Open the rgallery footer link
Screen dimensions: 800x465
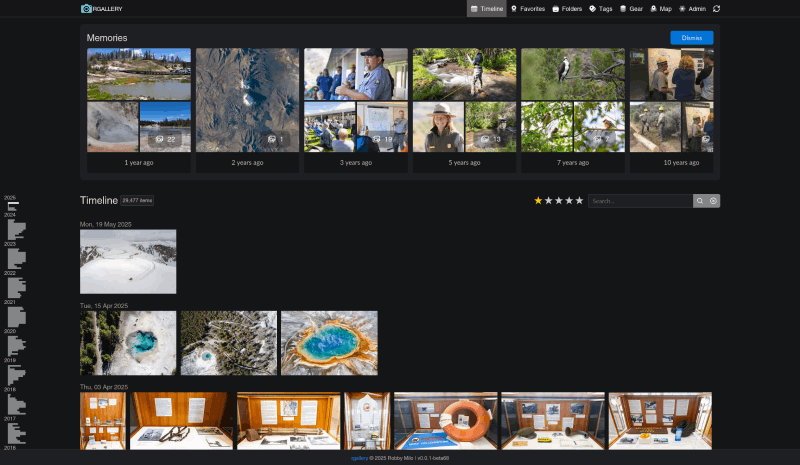tap(357, 458)
